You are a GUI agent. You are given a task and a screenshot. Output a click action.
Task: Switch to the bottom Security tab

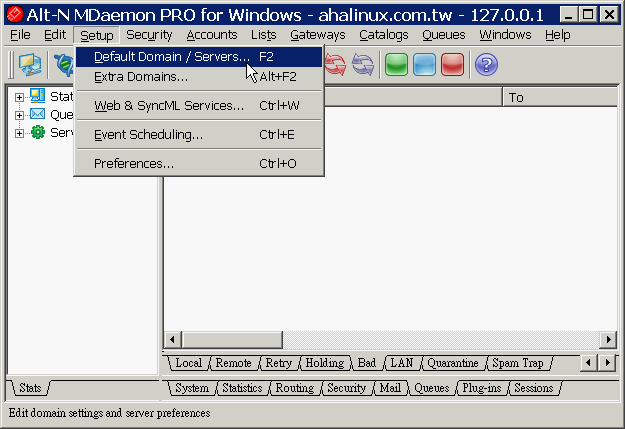346,388
